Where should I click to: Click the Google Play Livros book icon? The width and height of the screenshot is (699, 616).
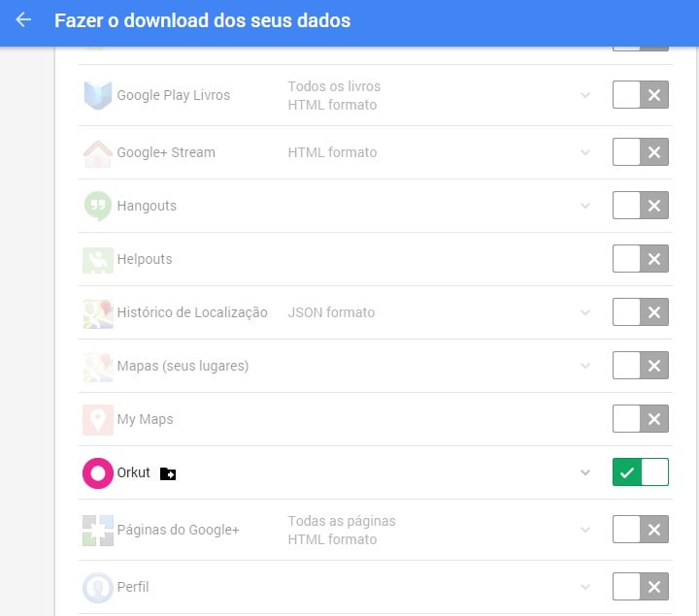(98, 95)
